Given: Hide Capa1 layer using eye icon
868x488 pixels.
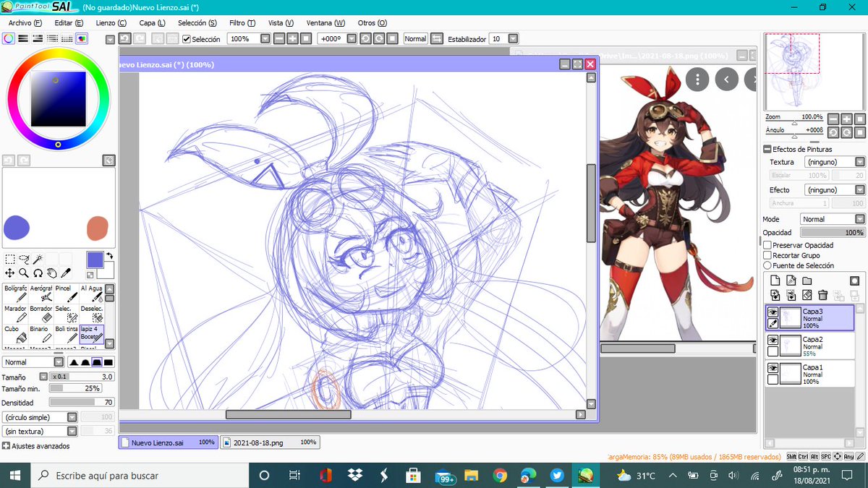Looking at the screenshot, I should 773,367.
